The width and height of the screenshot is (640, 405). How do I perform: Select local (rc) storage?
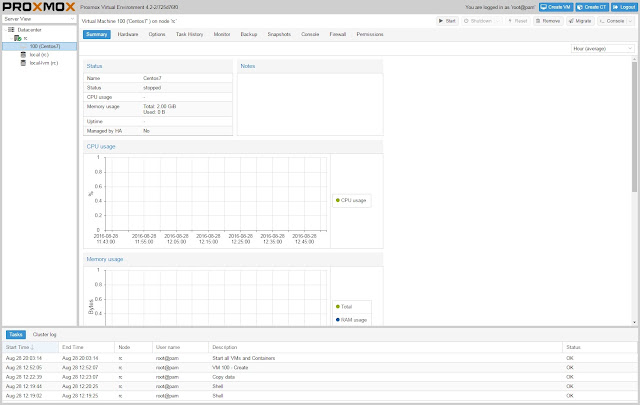pyautogui.click(x=39, y=55)
